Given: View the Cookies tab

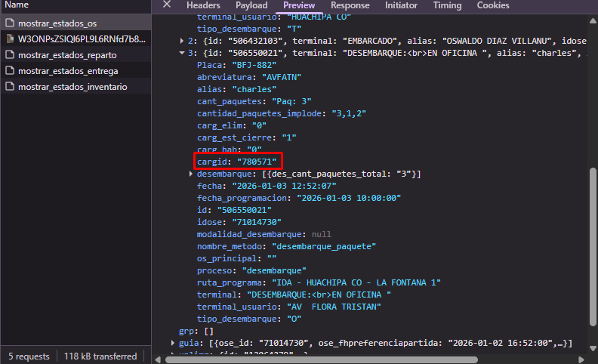Looking at the screenshot, I should (x=493, y=6).
